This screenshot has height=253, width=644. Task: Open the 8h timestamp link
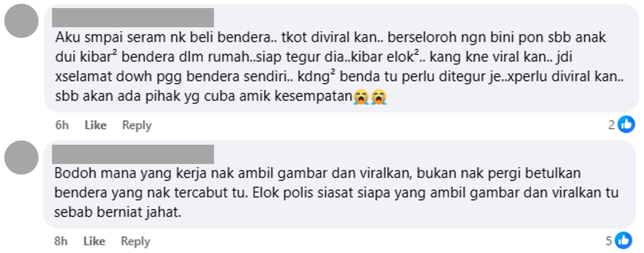61,241
